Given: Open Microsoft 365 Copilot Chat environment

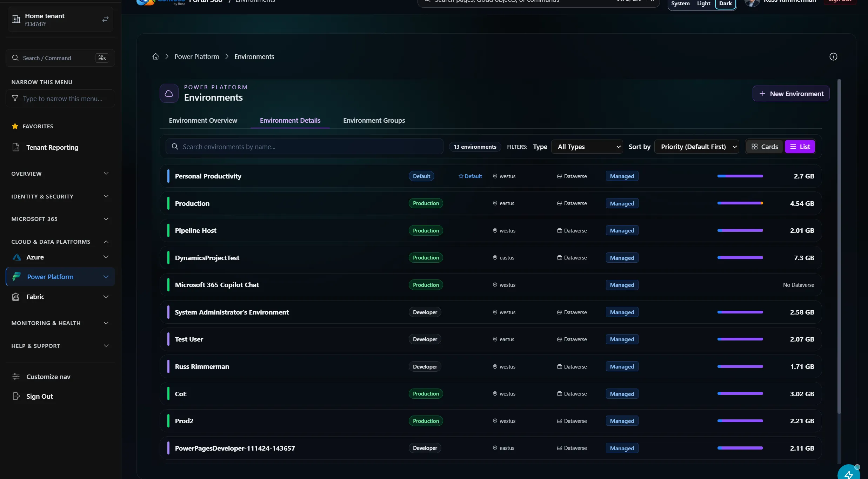Looking at the screenshot, I should 490,285.
